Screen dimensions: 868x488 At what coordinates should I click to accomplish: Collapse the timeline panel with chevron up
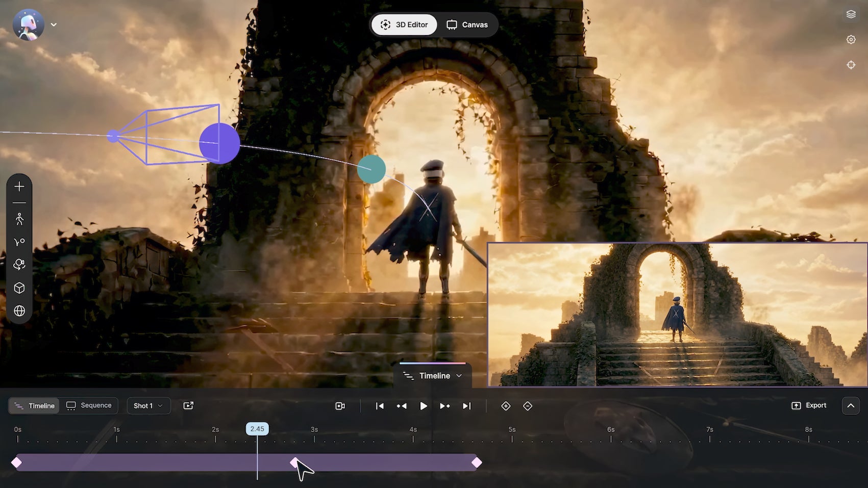pyautogui.click(x=851, y=406)
